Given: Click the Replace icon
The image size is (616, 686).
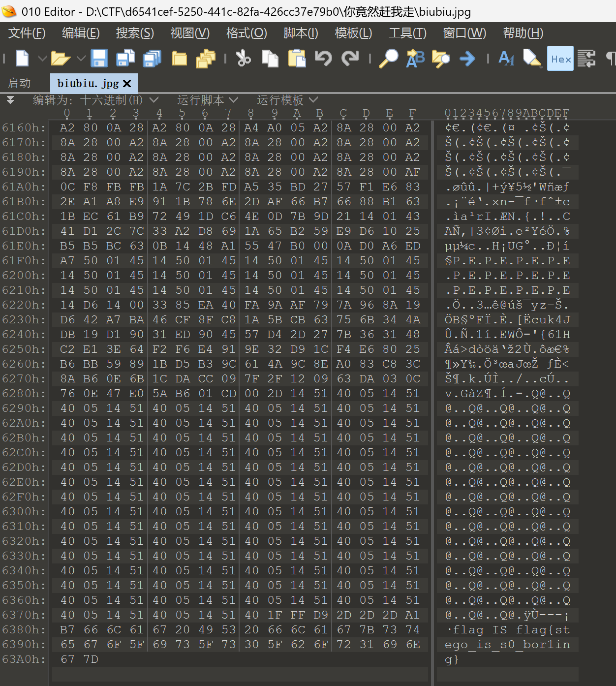Looking at the screenshot, I should tap(415, 59).
